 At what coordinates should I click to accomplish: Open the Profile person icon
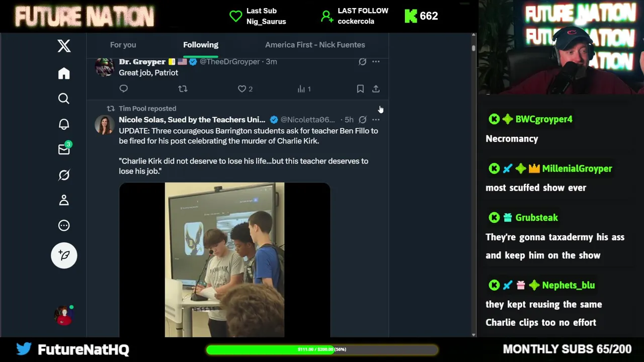pos(64,200)
